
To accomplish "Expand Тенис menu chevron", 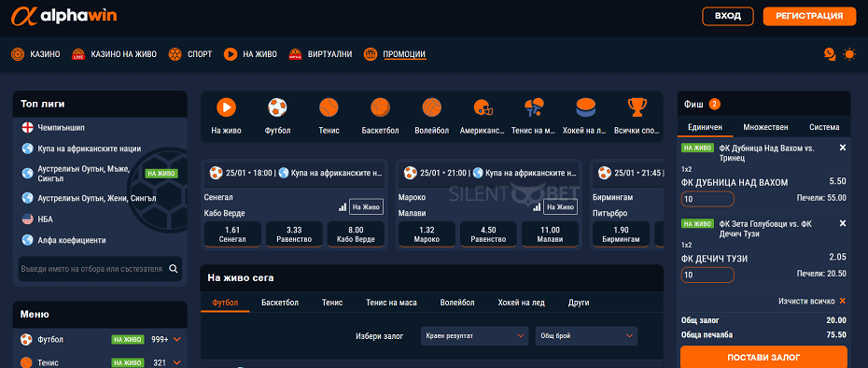I will click(177, 362).
